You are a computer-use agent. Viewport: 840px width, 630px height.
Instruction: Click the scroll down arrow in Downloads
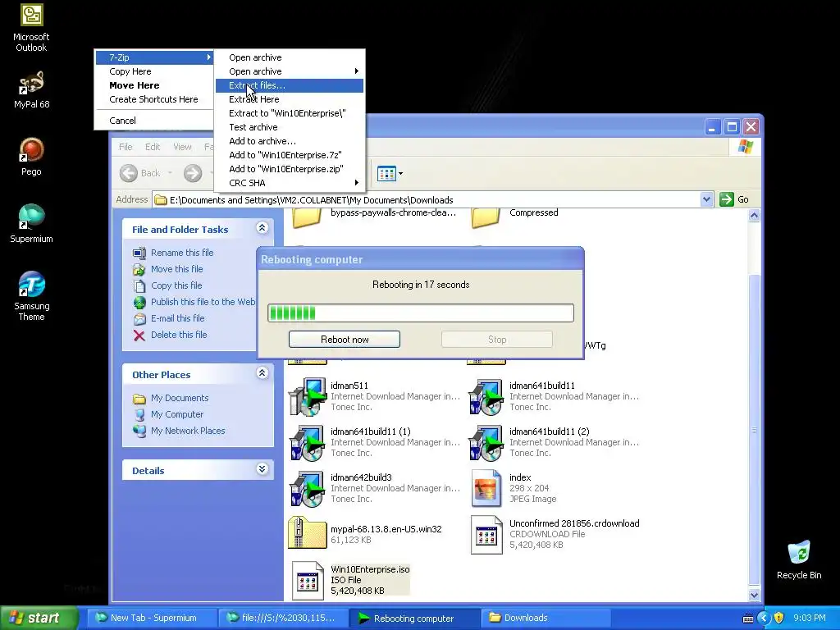tap(754, 594)
